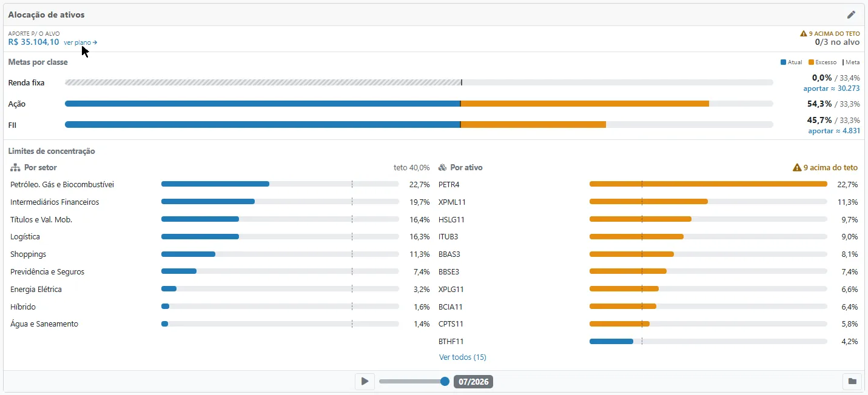Click the aportar ≈ 30.273 link
Screen dimensions: 868x395
[x=832, y=88]
